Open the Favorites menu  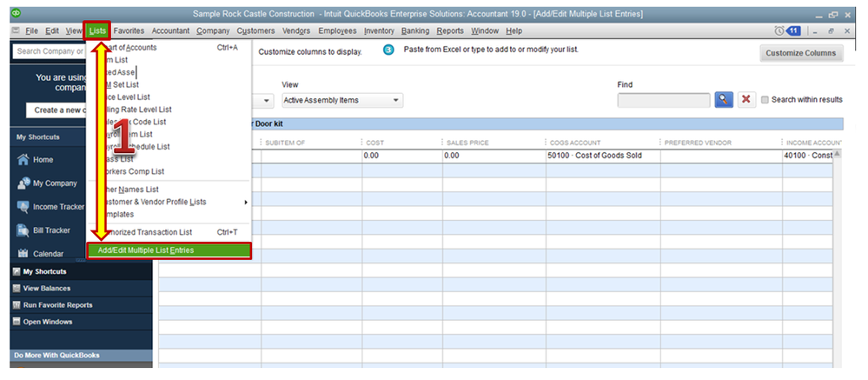click(129, 31)
